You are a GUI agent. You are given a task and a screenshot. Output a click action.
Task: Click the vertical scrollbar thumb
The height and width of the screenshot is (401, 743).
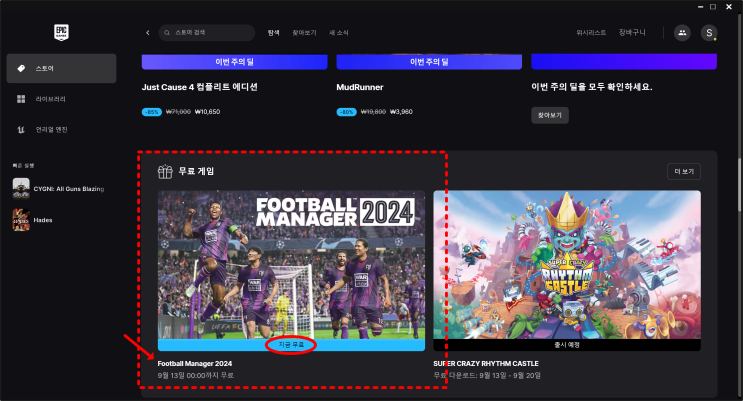click(739, 185)
